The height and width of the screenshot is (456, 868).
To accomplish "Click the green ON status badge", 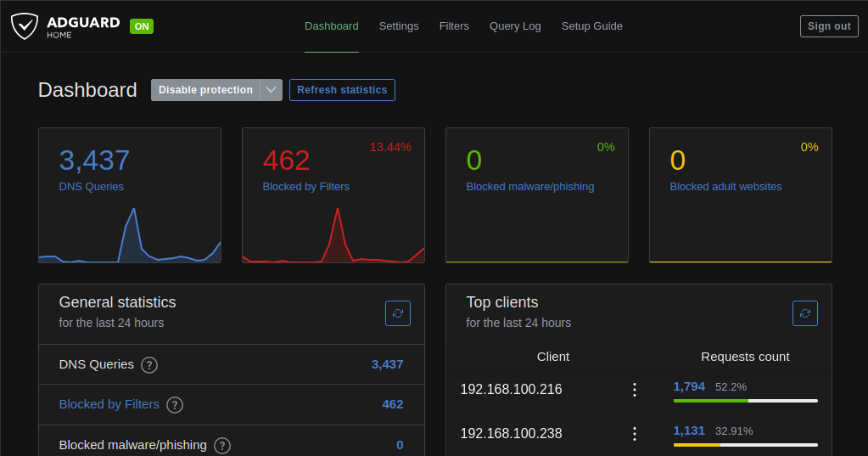I will pos(142,26).
